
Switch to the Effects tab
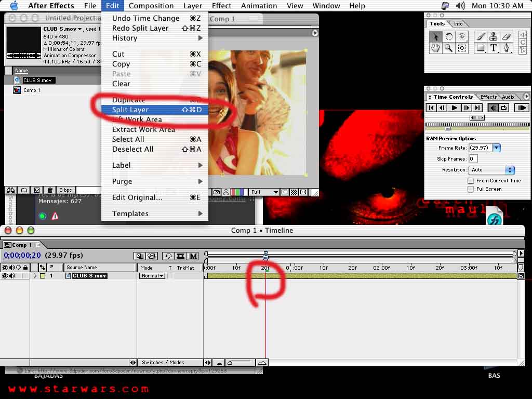pyautogui.click(x=488, y=97)
